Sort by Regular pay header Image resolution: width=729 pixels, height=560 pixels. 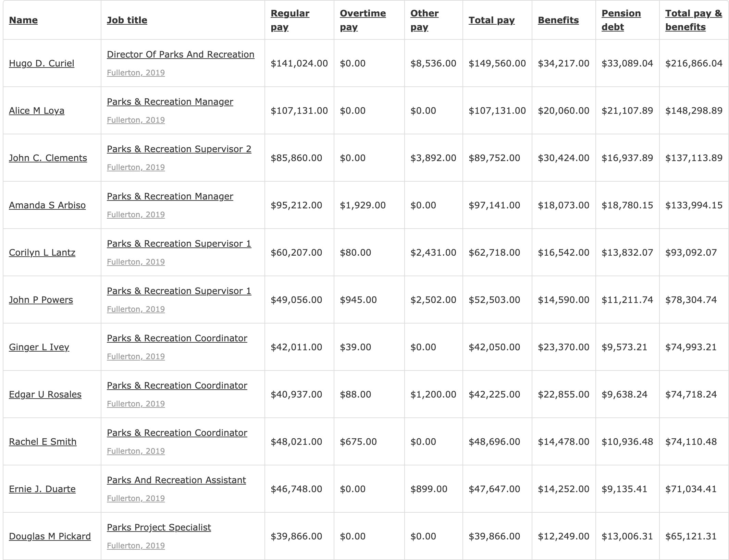click(290, 20)
